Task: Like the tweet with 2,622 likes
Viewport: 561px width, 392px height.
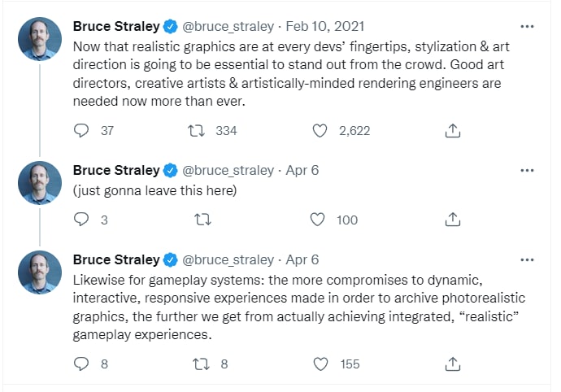Action: (320, 130)
